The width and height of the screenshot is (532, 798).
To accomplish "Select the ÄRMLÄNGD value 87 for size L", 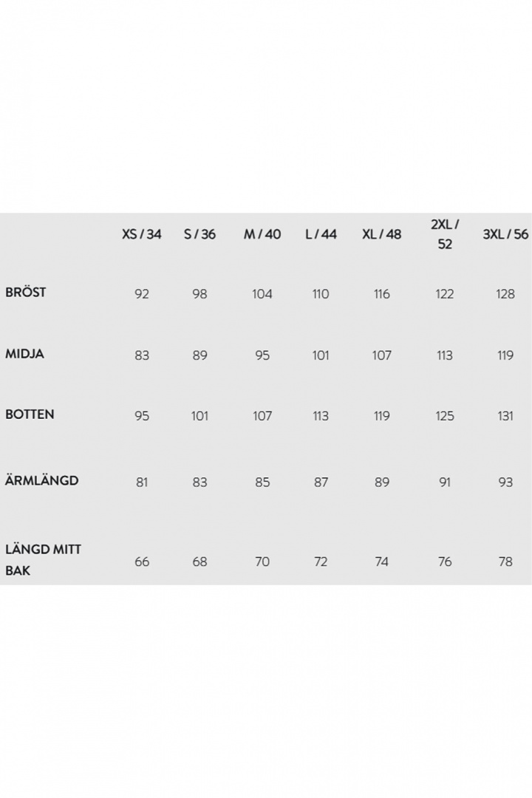I will pyautogui.click(x=321, y=482).
